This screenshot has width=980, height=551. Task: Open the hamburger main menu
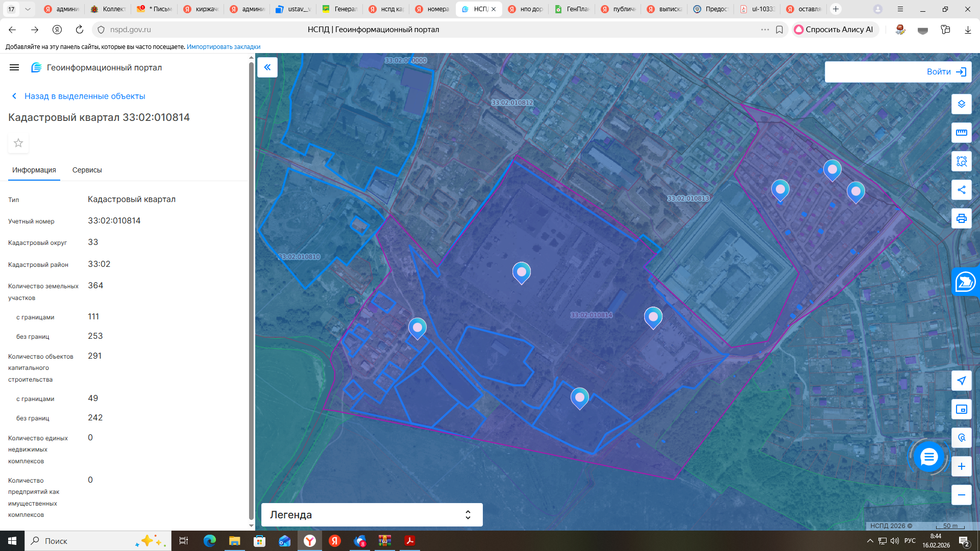click(x=14, y=67)
